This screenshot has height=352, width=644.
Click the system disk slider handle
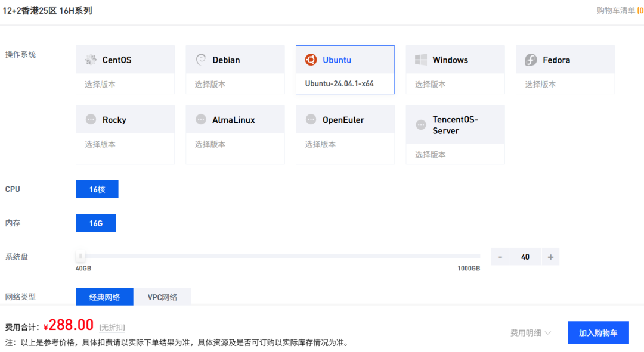pos(80,256)
